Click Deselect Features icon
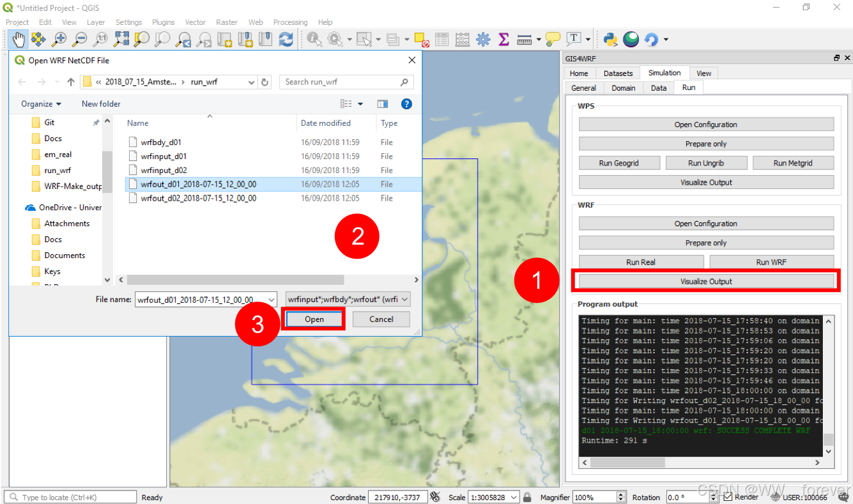 point(422,40)
